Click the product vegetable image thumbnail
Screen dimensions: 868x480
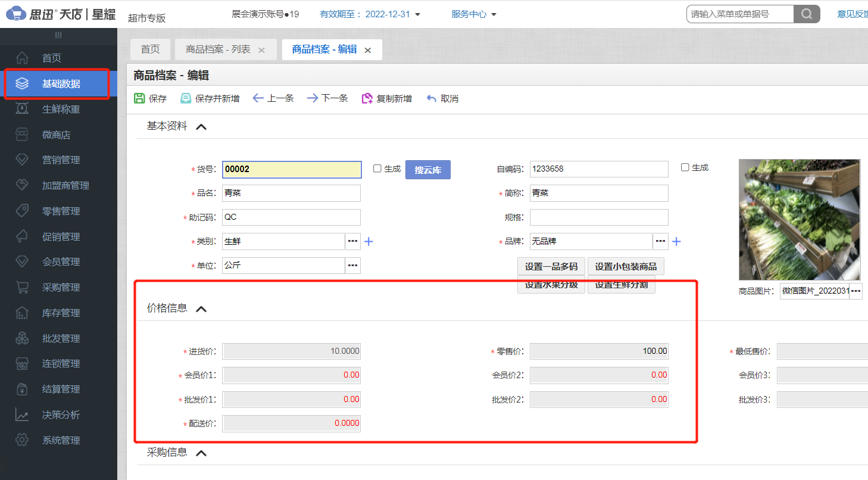tap(799, 219)
